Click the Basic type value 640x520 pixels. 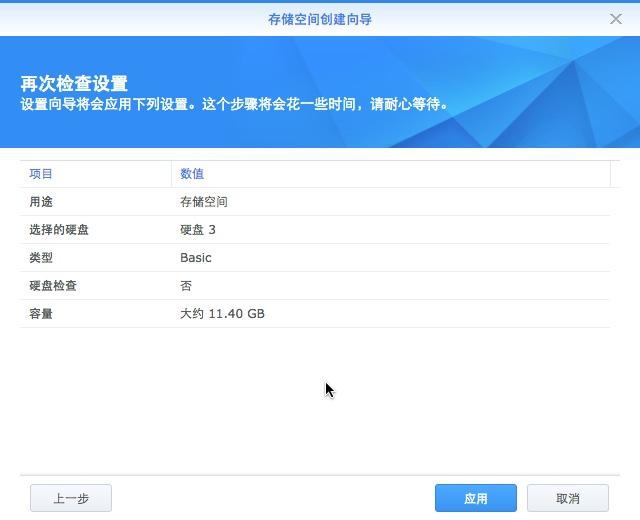pos(196,258)
